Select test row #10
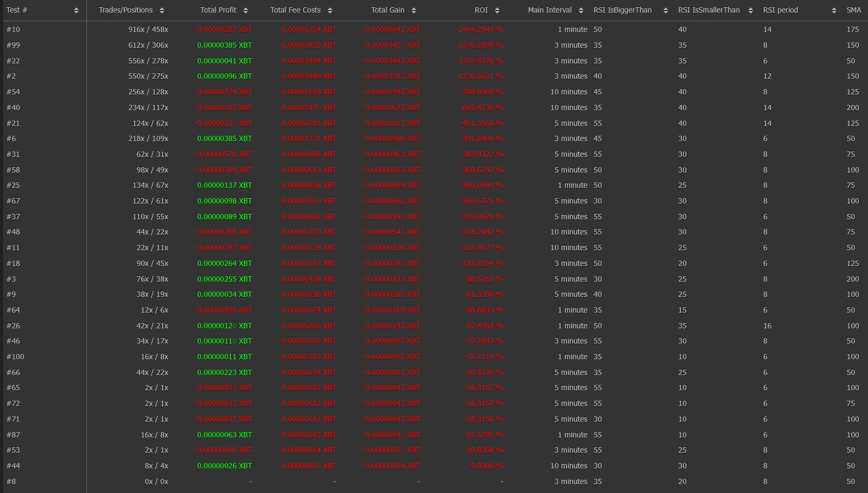The image size is (868, 493). point(13,29)
